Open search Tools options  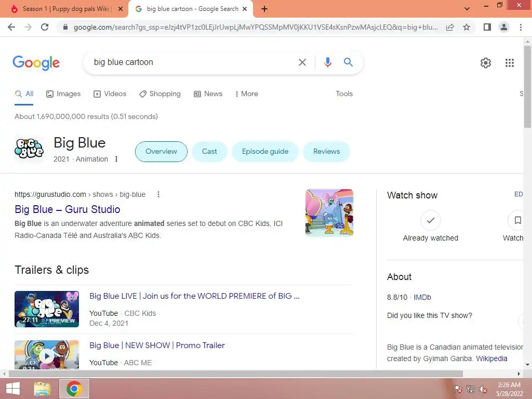[x=344, y=94]
